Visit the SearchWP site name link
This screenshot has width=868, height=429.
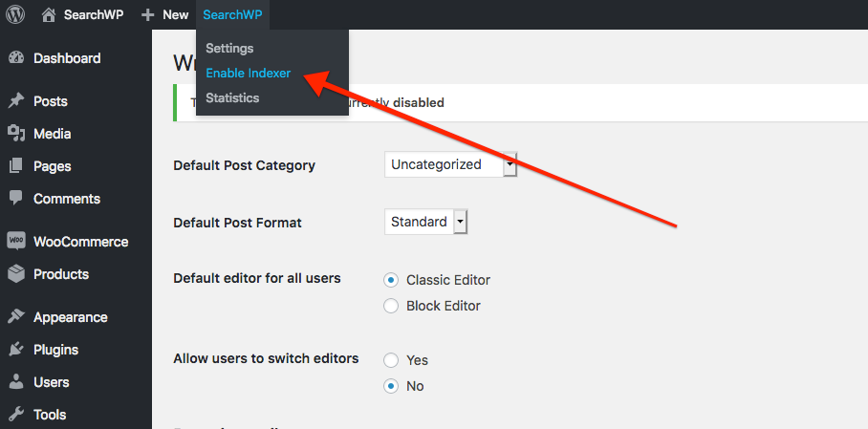93,15
